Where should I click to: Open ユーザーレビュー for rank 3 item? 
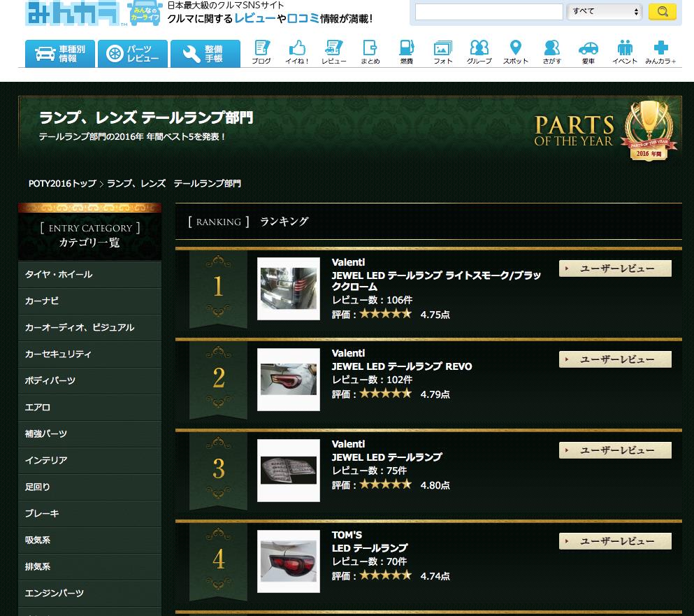(615, 450)
